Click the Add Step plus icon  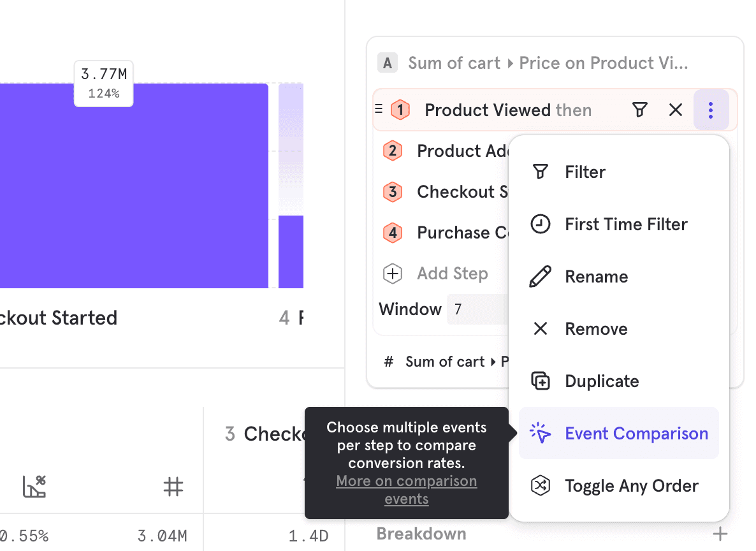tap(393, 274)
